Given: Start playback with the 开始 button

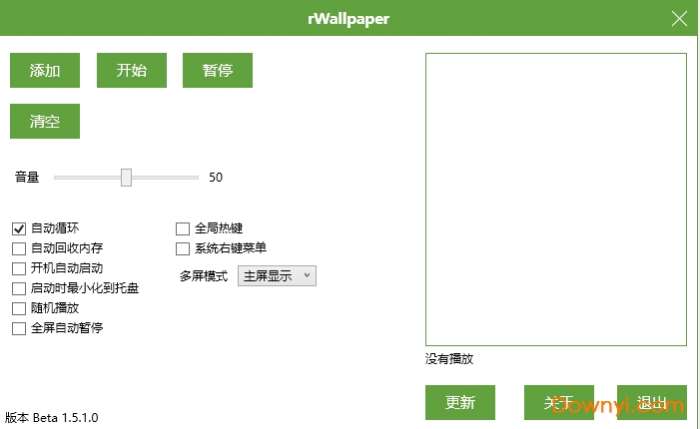Looking at the screenshot, I should point(132,71).
